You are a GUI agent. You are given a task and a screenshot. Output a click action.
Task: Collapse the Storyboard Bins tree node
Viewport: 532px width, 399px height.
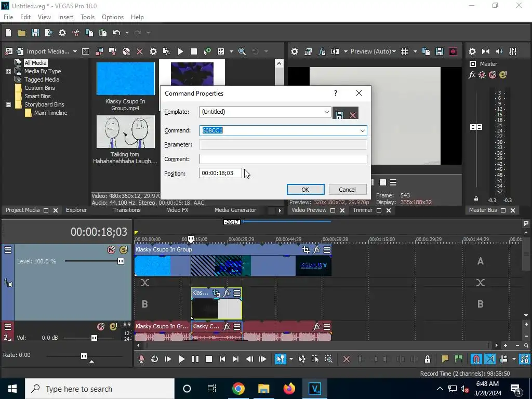8,104
